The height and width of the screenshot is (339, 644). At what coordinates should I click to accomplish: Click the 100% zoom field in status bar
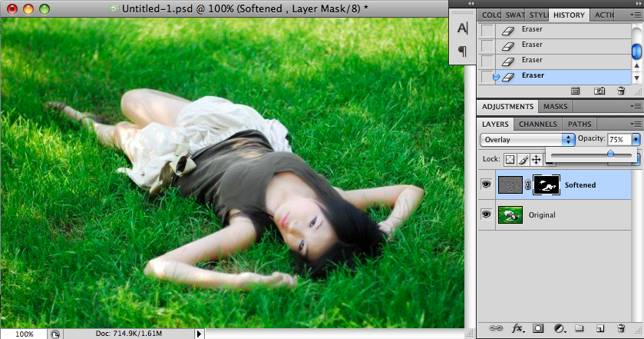pyautogui.click(x=25, y=334)
